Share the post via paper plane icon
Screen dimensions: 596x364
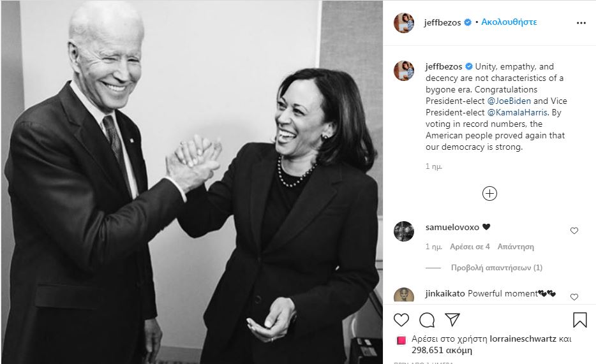tap(452, 319)
